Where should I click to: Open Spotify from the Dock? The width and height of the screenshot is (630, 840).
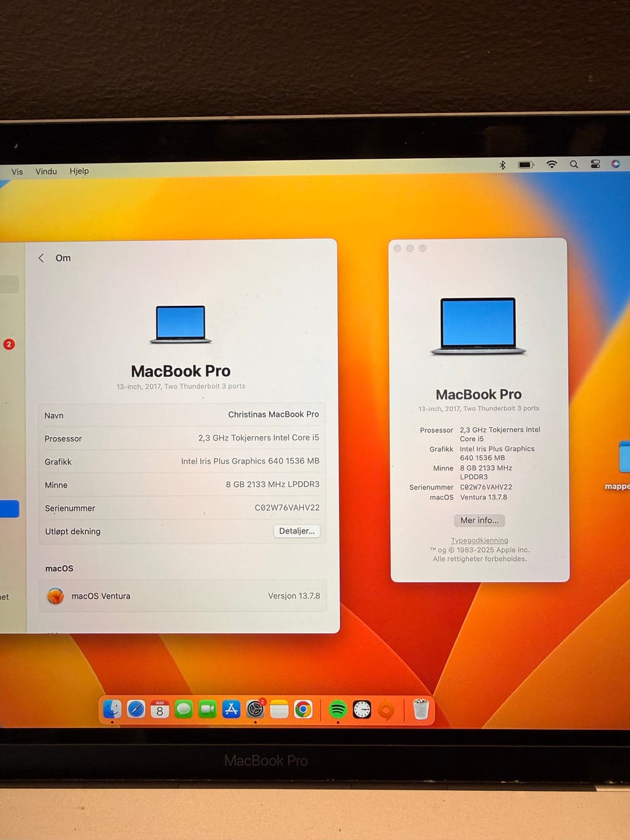point(337,709)
